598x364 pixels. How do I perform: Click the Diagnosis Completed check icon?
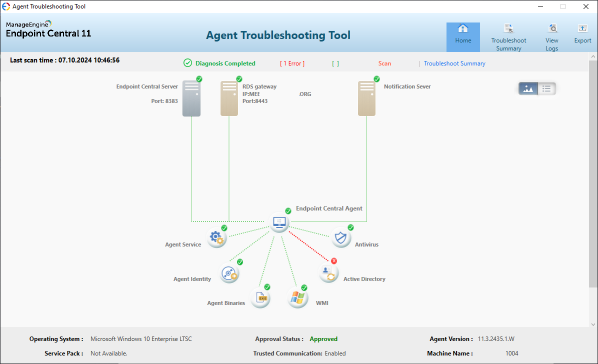(x=187, y=63)
